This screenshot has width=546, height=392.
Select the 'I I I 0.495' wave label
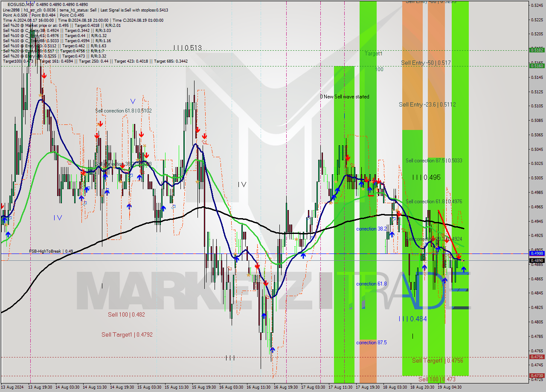pyautogui.click(x=426, y=177)
